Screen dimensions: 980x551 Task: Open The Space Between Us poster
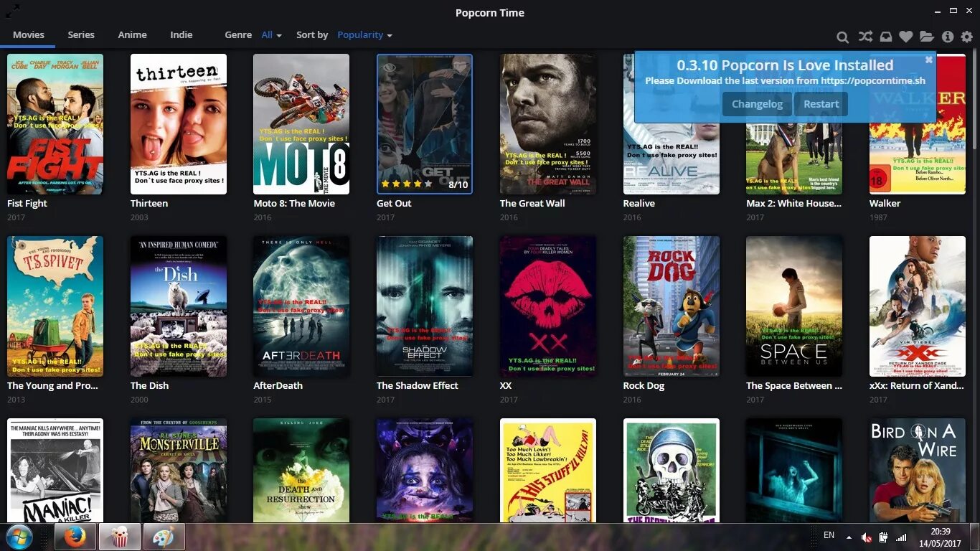click(794, 306)
